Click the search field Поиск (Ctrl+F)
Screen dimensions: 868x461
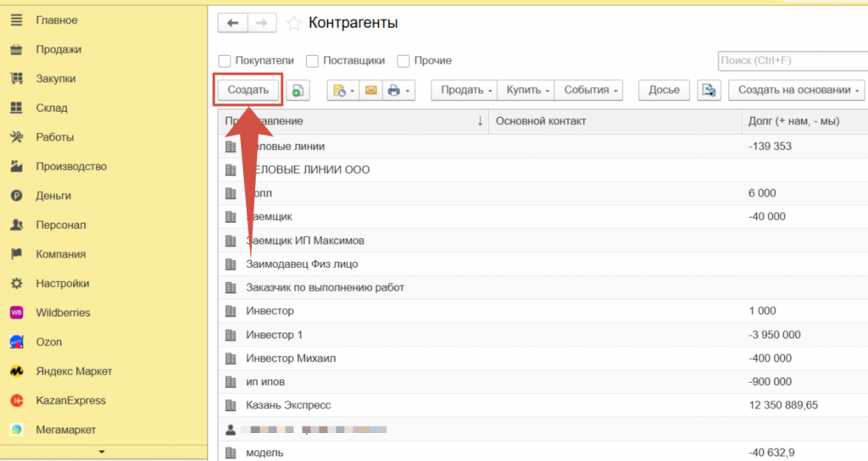point(792,61)
